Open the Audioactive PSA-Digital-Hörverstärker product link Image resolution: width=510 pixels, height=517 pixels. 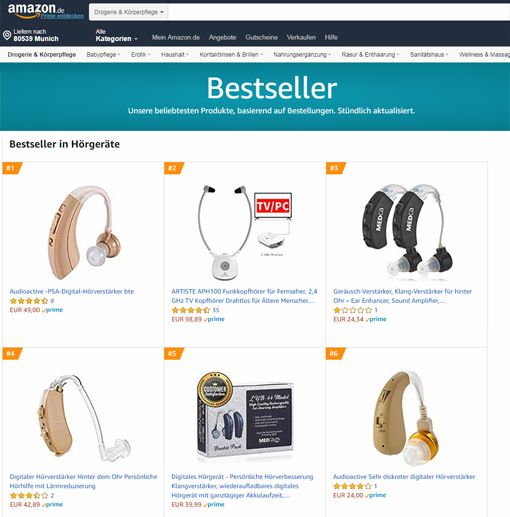72,291
